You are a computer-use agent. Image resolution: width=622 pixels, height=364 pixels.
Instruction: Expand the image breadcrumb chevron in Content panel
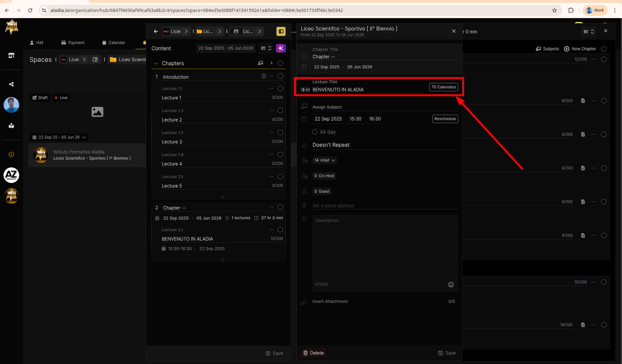pos(260,31)
